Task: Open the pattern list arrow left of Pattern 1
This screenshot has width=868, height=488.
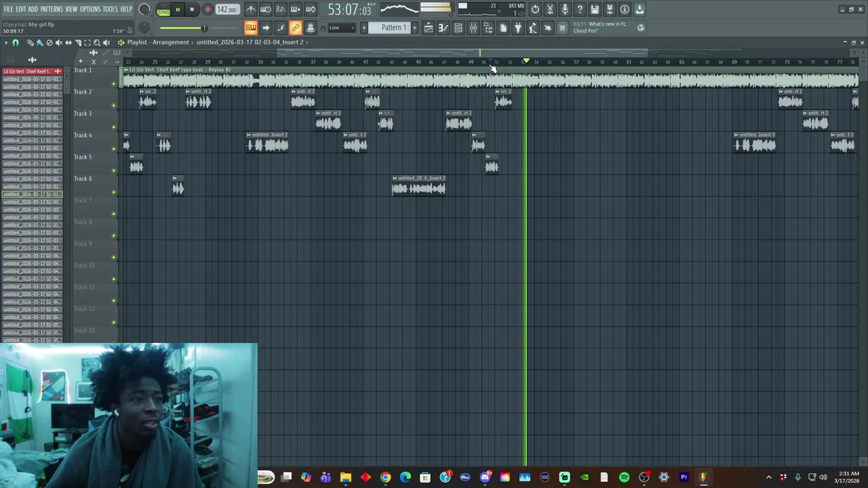Action: click(364, 28)
